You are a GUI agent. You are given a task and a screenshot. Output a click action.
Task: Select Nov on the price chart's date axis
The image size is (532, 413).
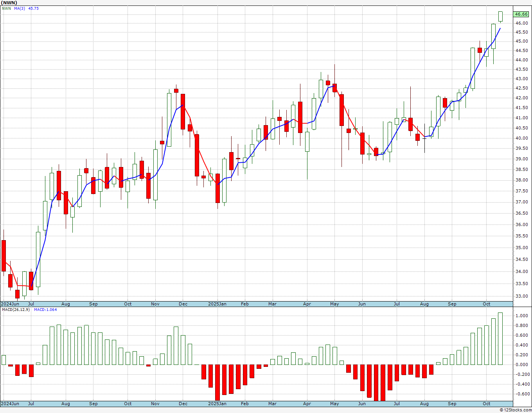(x=155, y=304)
